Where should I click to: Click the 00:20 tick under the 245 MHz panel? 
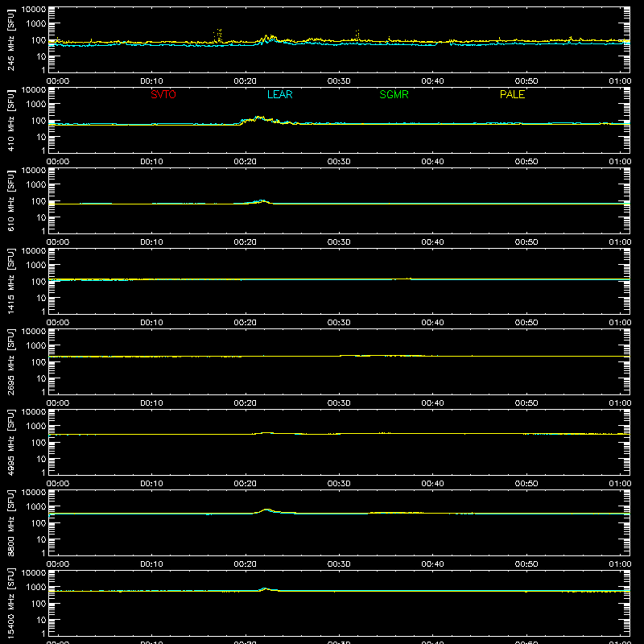click(246, 81)
